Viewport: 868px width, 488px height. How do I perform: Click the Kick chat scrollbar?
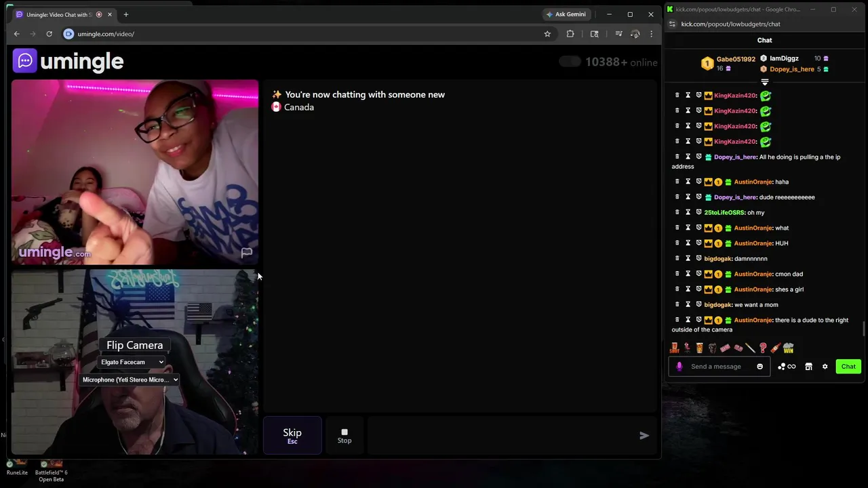click(864, 329)
